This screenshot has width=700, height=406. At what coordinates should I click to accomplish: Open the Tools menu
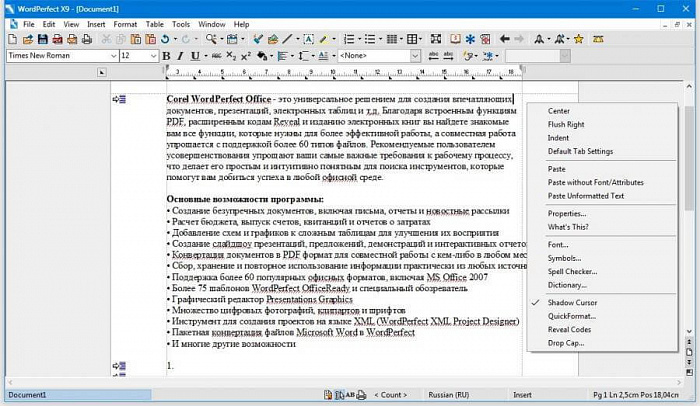pos(181,25)
